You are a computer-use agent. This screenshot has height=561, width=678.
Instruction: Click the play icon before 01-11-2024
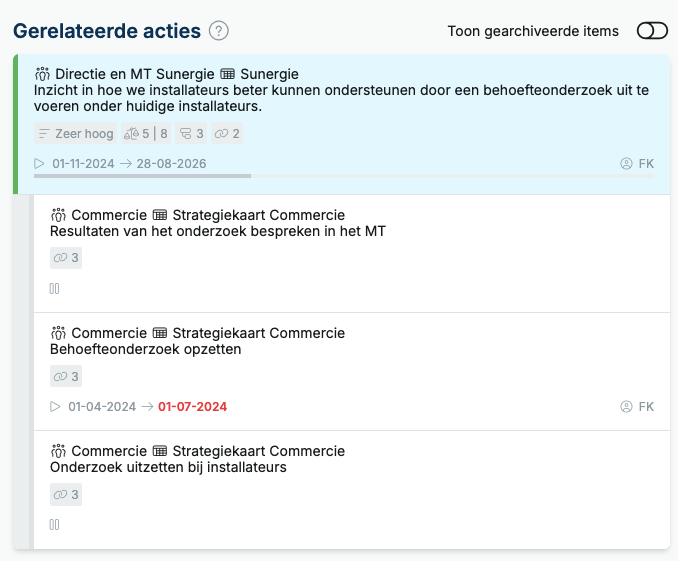[39, 163]
